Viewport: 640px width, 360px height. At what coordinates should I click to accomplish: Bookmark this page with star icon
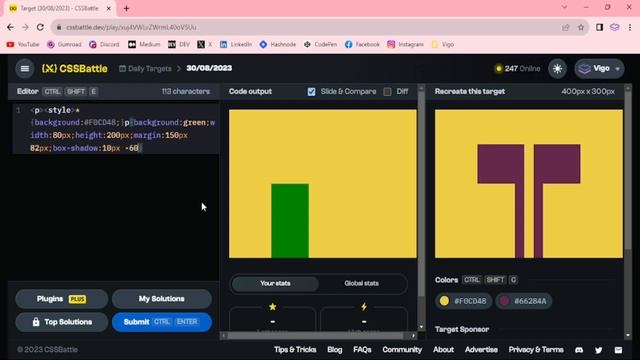click(581, 27)
